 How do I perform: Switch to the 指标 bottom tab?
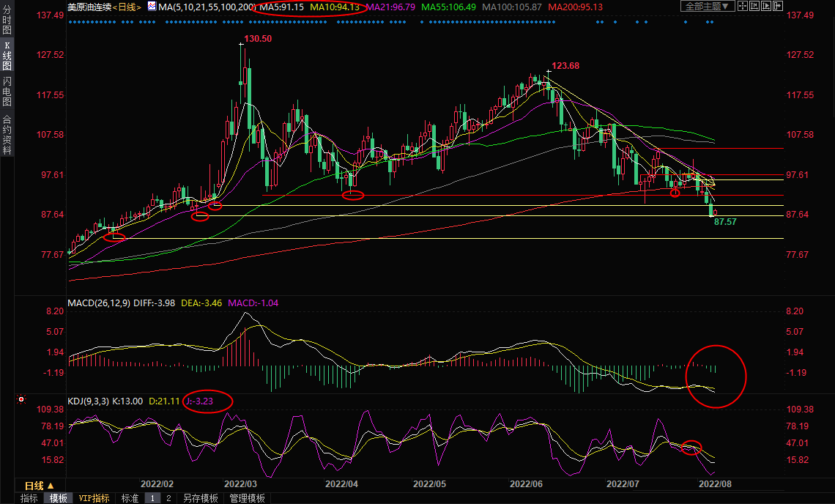click(x=29, y=498)
